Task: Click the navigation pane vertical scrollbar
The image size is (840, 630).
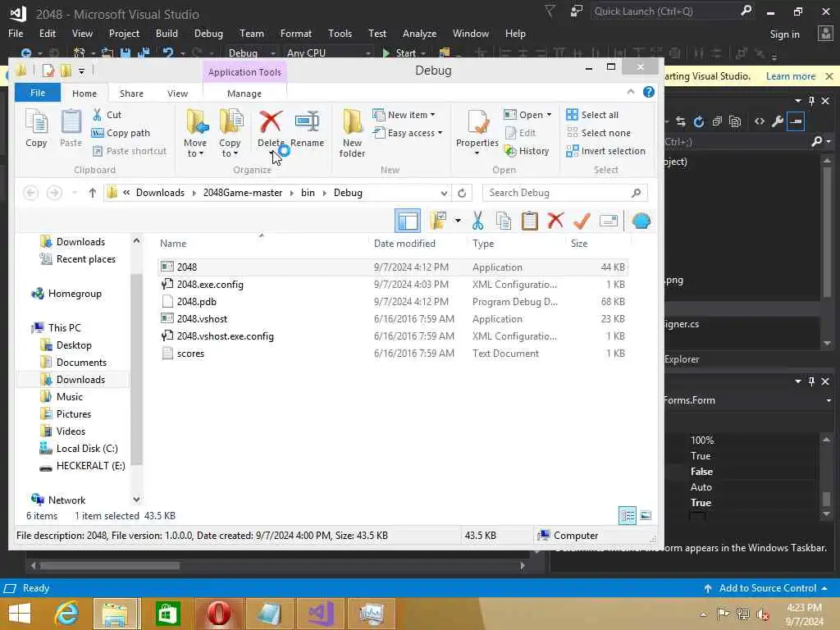Action: coord(137,370)
